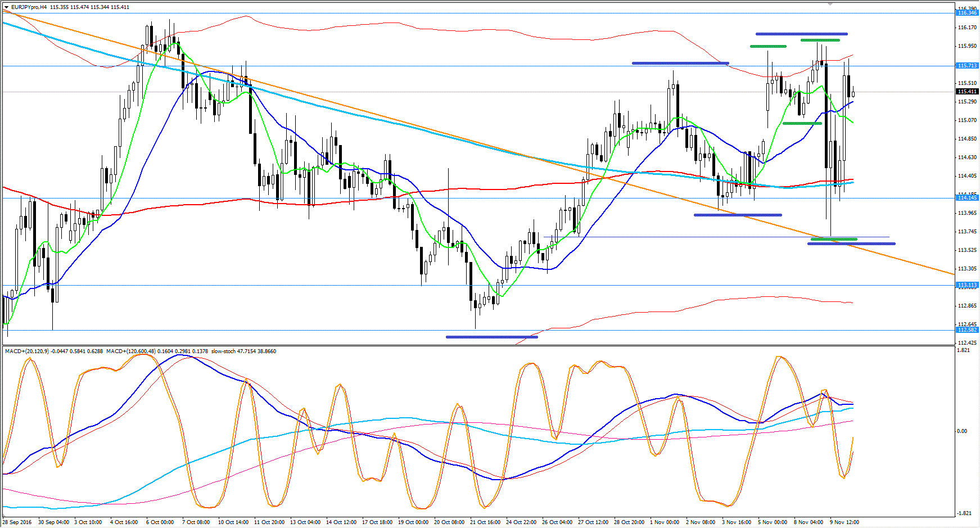Screen dimensions: 980x528
Task: Select the 112.582 blue price label
Action: click(x=967, y=330)
